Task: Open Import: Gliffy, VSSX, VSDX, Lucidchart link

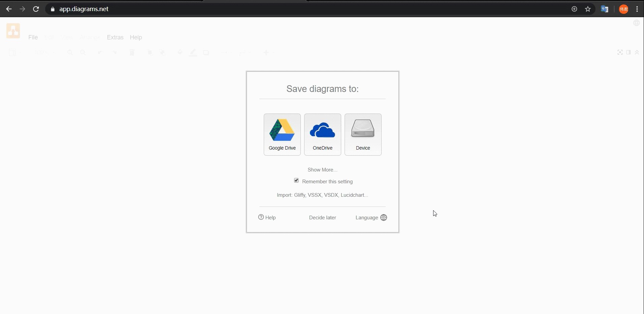Action: pyautogui.click(x=322, y=195)
